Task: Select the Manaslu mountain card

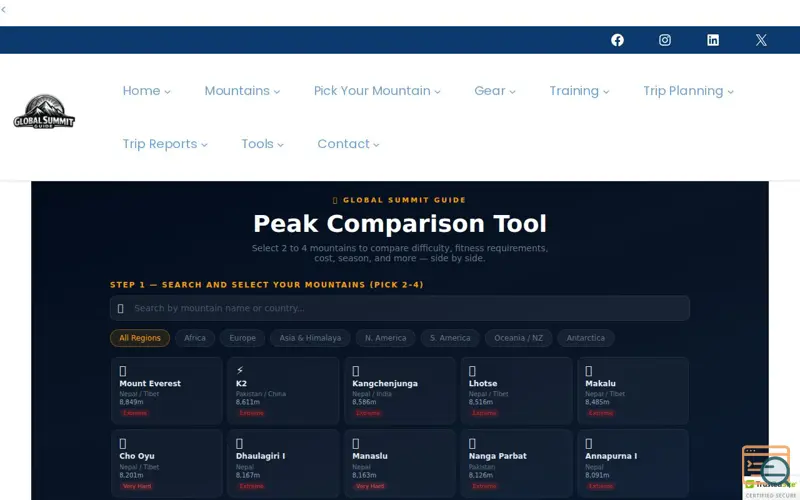Action: [400, 463]
